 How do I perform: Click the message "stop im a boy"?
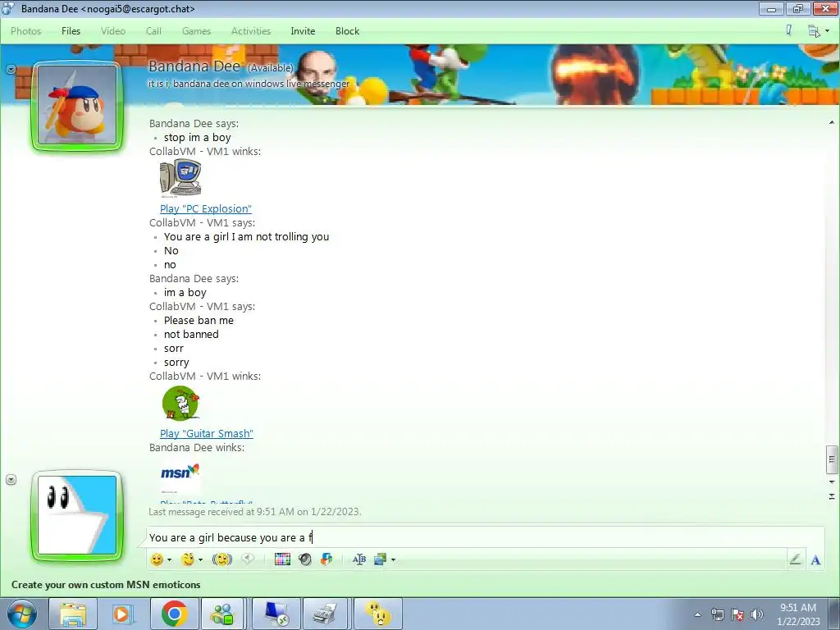click(198, 138)
